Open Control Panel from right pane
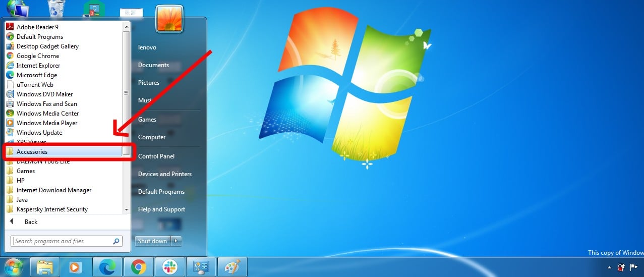The width and height of the screenshot is (644, 277). (156, 156)
